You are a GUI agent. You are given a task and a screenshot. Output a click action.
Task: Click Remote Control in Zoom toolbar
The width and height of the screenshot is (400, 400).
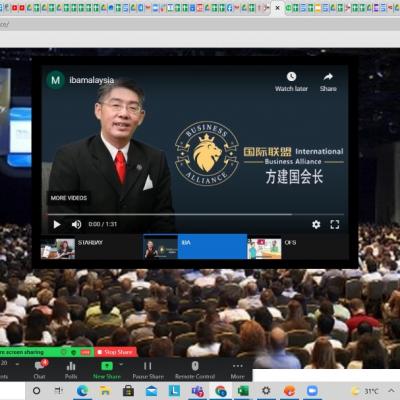click(195, 370)
